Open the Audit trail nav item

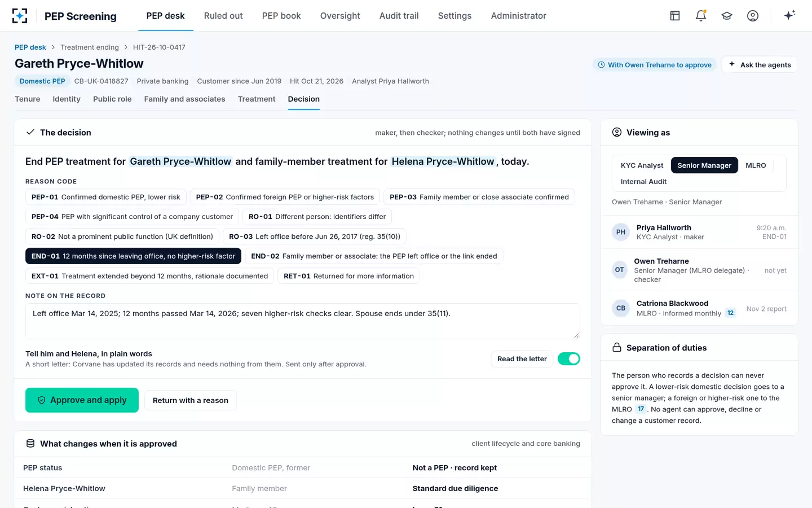click(399, 16)
